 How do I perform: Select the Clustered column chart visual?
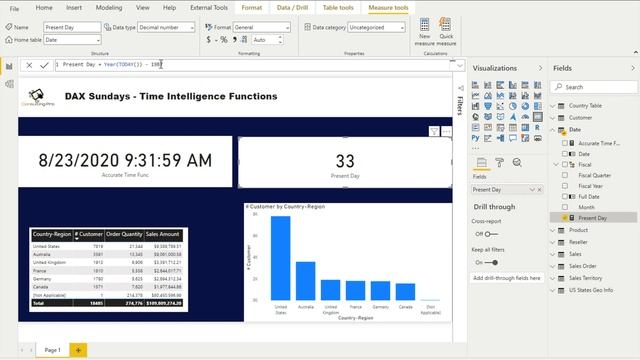pyautogui.click(x=513, y=85)
